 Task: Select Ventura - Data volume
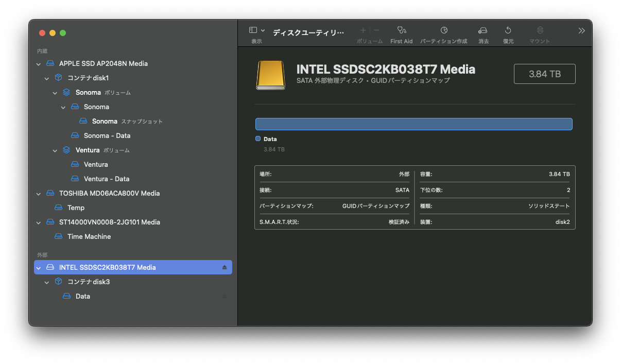(133, 179)
